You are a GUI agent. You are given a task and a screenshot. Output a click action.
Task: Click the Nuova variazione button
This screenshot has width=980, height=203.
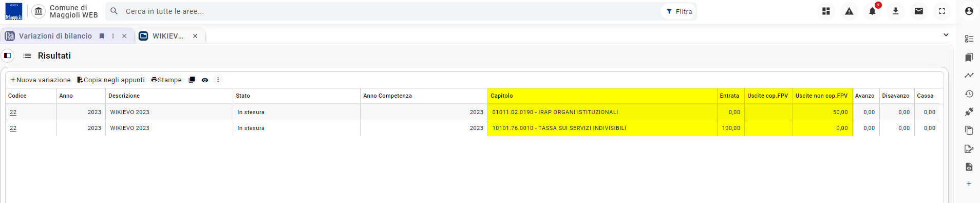click(41, 80)
